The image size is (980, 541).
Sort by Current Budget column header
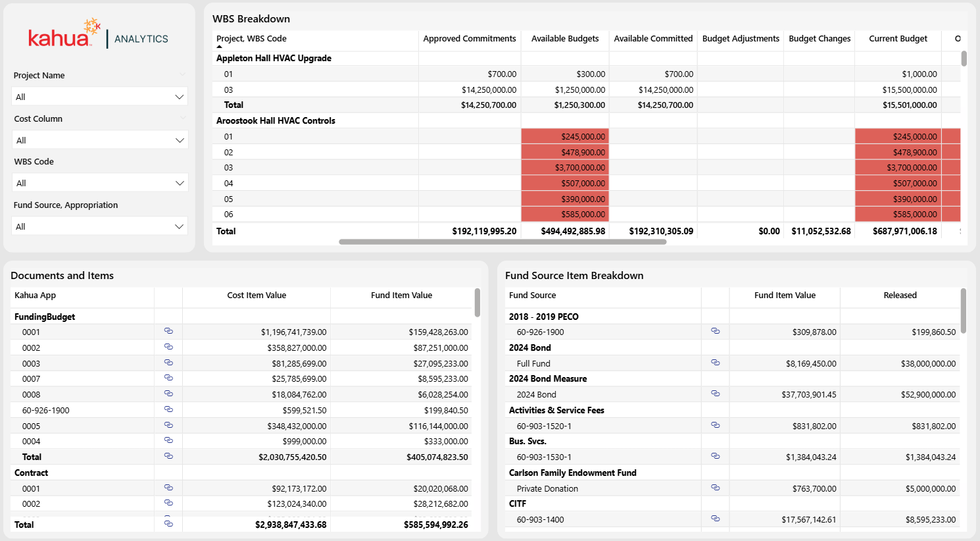(x=898, y=39)
